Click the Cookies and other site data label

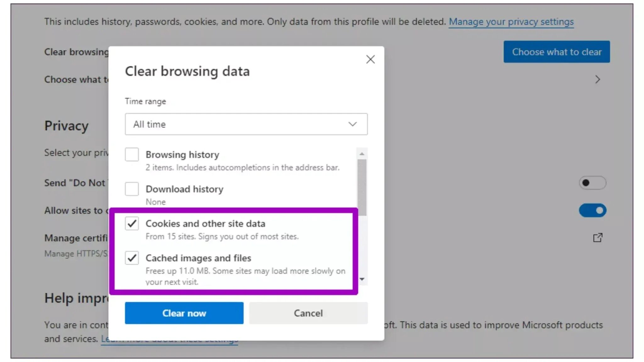point(205,224)
